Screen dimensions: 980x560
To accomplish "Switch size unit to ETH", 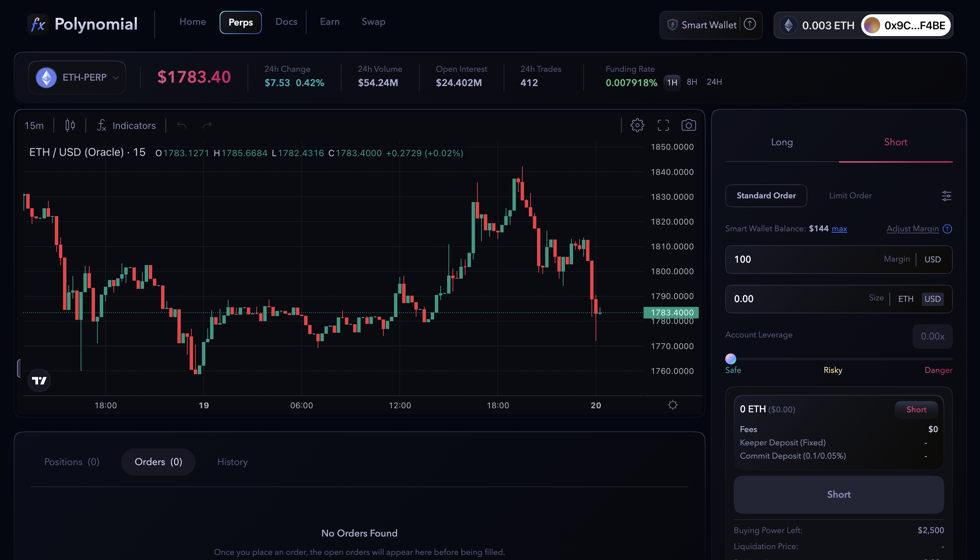I will point(905,299).
